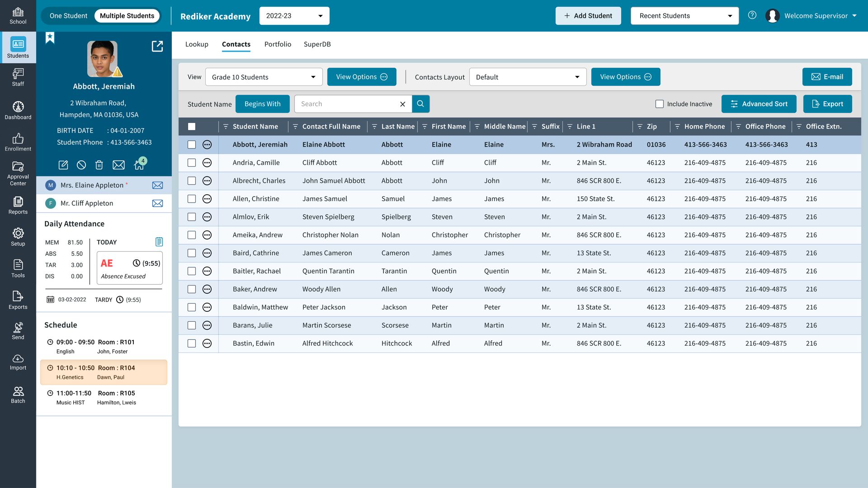Click the Add Student button
868x488 pixels.
point(588,15)
